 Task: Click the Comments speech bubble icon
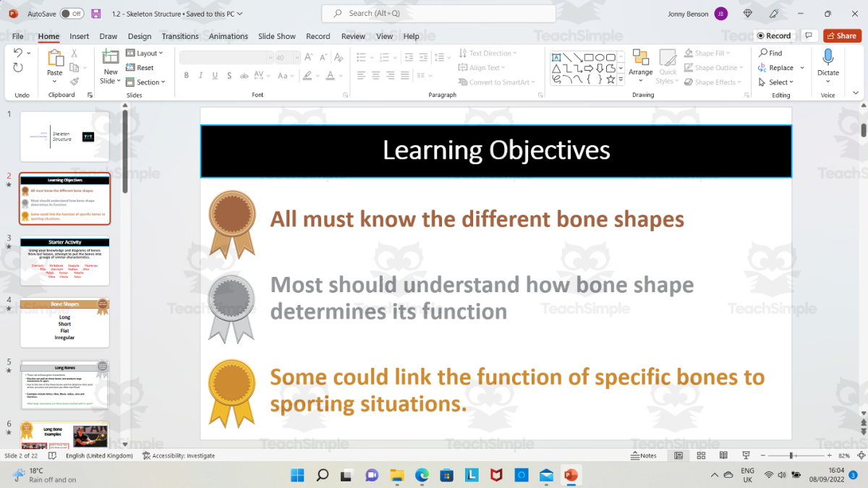tap(809, 35)
